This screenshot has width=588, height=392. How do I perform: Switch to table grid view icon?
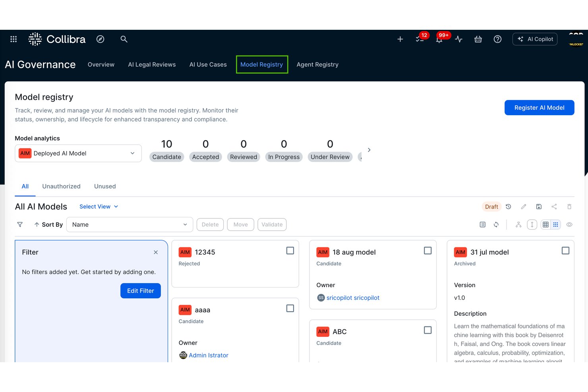point(546,224)
